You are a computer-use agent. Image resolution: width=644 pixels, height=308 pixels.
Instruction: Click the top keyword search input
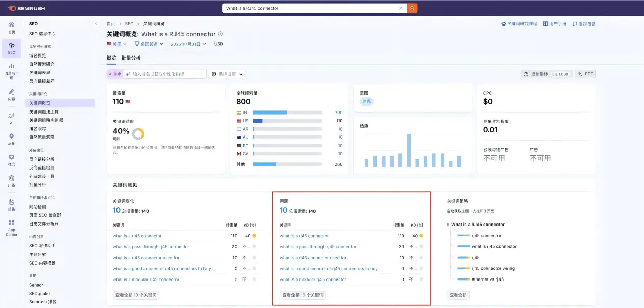click(x=310, y=8)
